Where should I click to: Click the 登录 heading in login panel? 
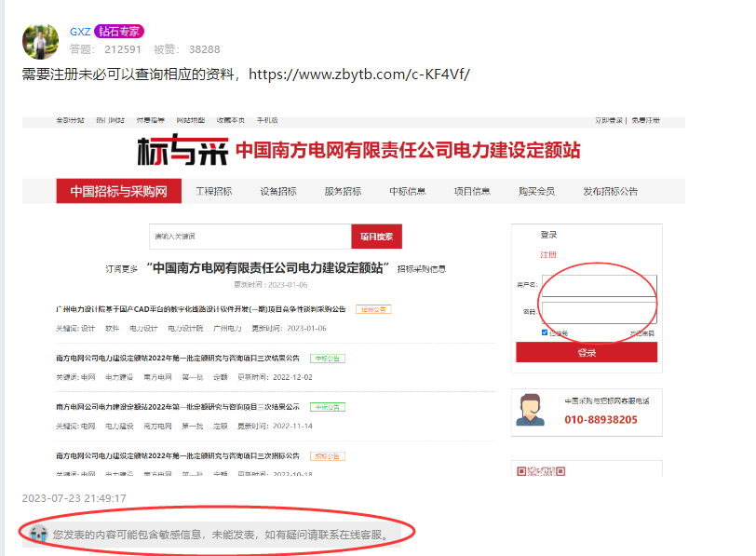[x=548, y=235]
